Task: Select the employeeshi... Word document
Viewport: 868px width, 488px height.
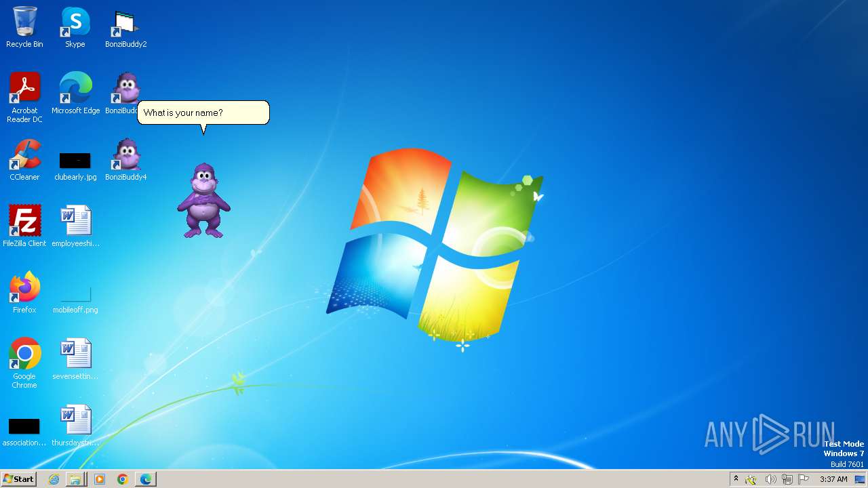Action: pyautogui.click(x=75, y=226)
